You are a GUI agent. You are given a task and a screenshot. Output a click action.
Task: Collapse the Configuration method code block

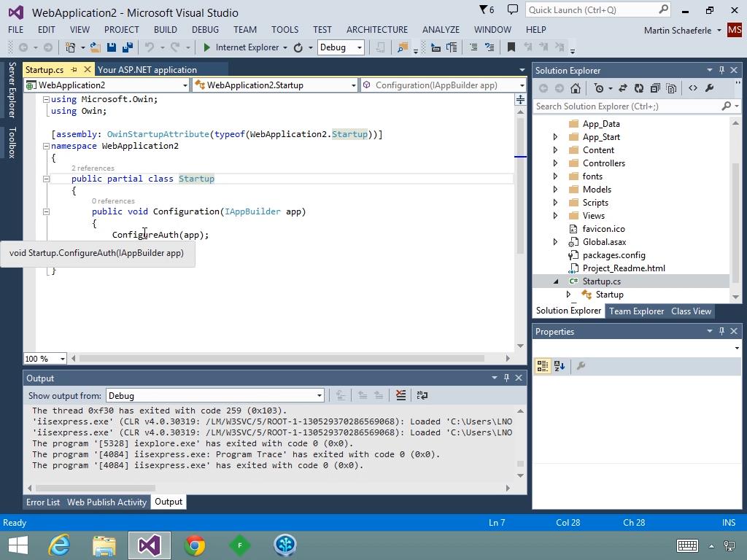coord(46,212)
